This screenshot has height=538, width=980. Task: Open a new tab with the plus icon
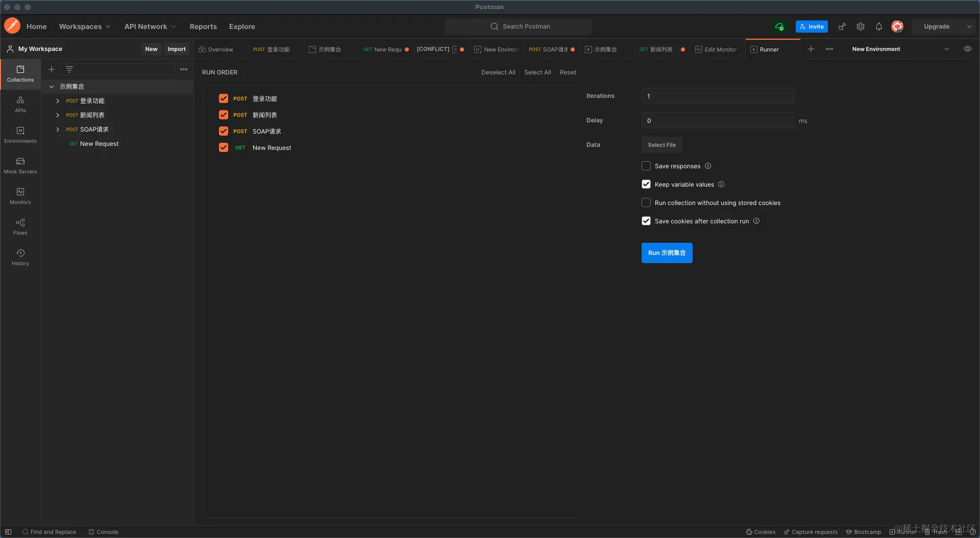pos(811,49)
